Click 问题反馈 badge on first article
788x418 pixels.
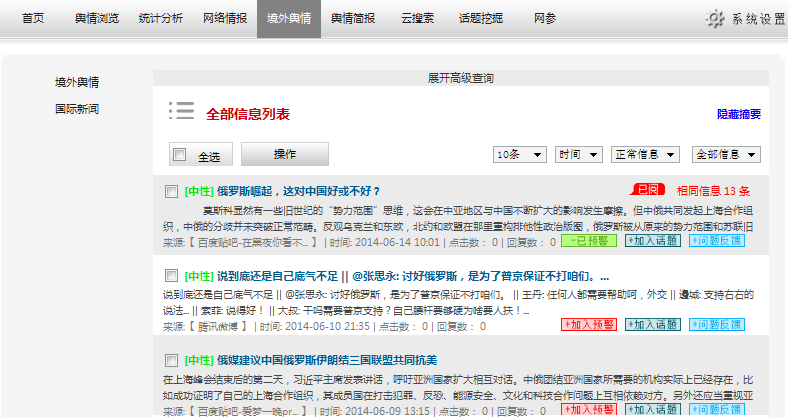coord(717,240)
